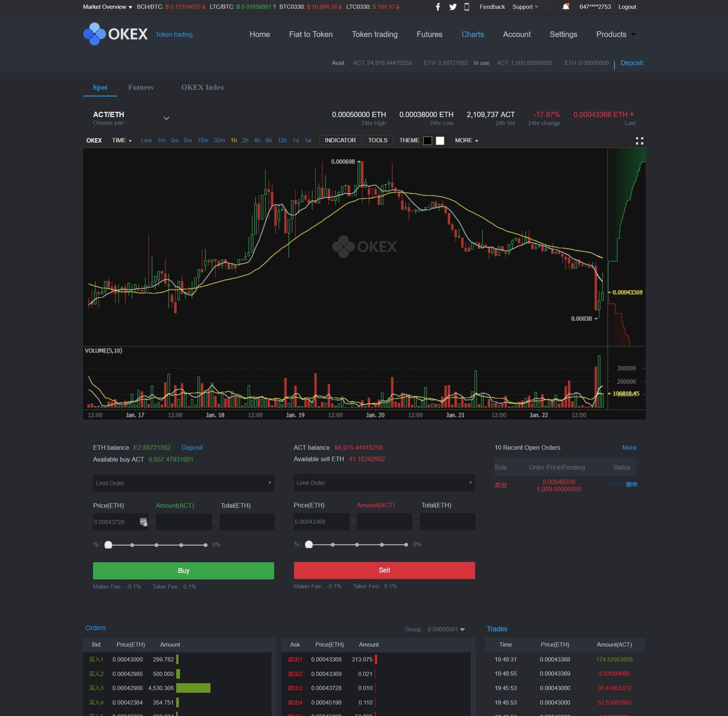Open OKEX Twitter page

pos(452,6)
